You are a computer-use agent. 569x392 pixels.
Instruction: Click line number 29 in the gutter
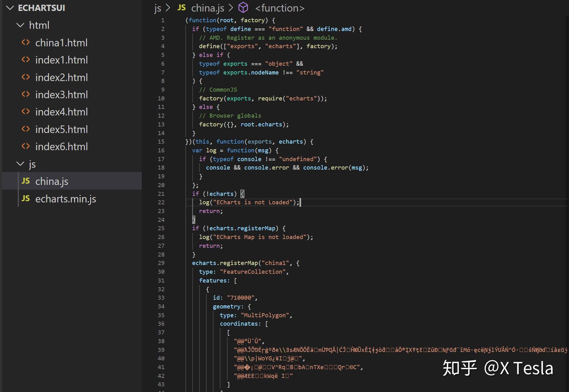tap(161, 263)
